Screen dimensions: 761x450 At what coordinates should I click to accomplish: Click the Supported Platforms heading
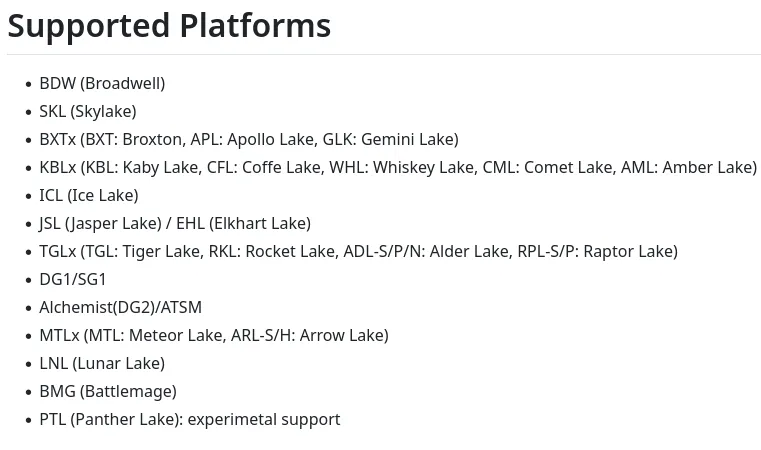click(x=169, y=26)
